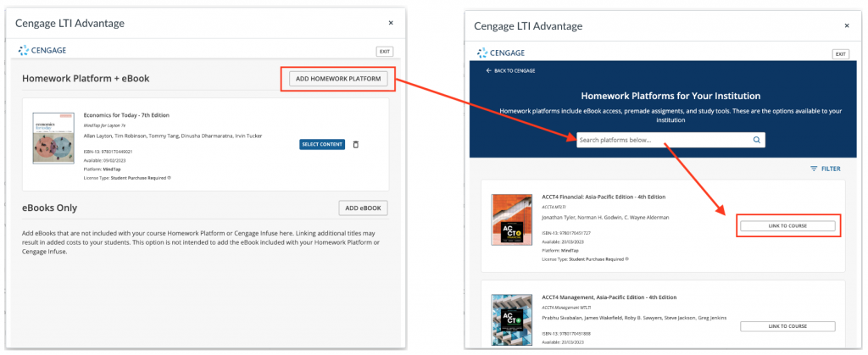Open Economics for Today book cover thumbnail
868x355 pixels.
(53, 138)
